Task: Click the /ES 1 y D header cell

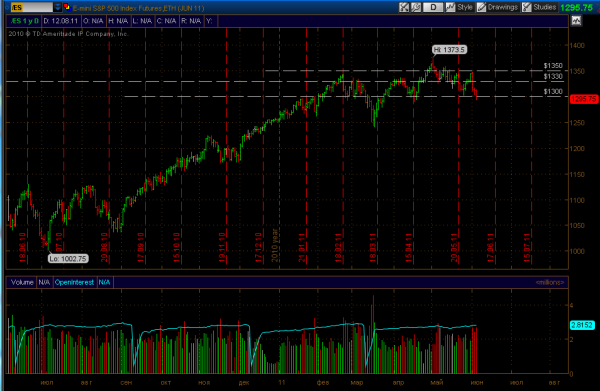Action: click(x=24, y=21)
